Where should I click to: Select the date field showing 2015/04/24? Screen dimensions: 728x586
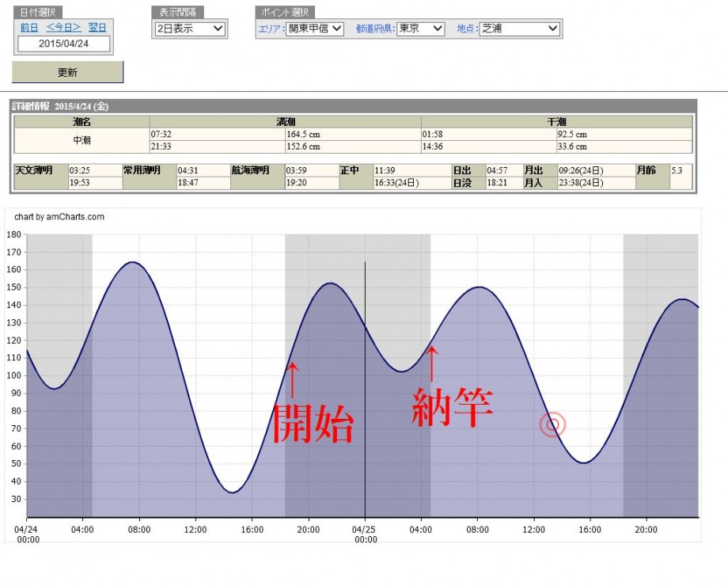63,44
